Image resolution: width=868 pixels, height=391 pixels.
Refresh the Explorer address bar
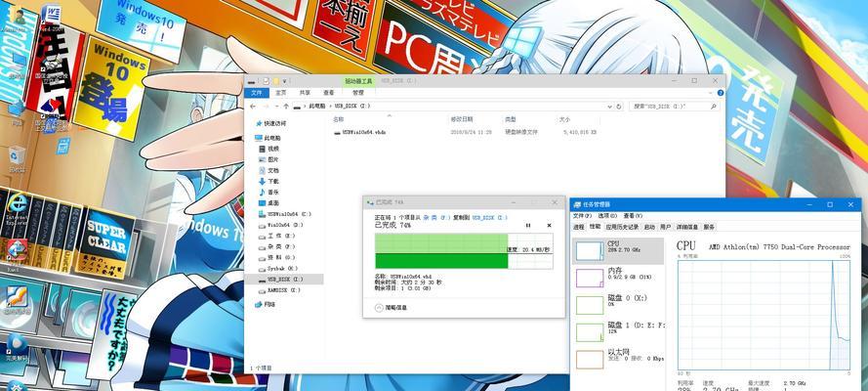coord(619,106)
